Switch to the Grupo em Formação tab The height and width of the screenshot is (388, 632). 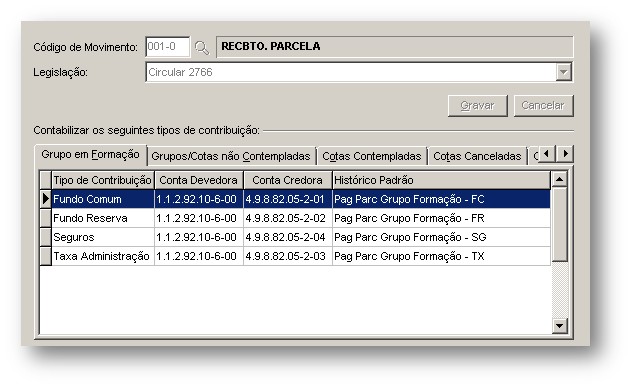click(x=90, y=155)
